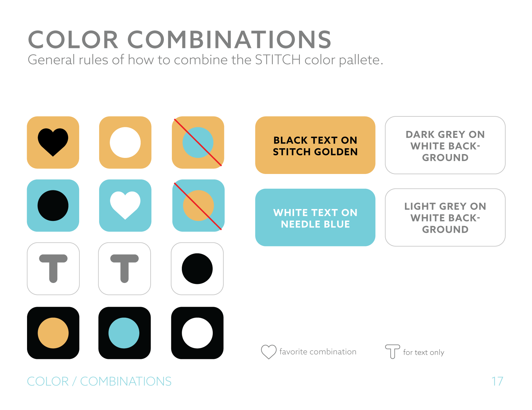Viewport: 532px width, 410px height.
Task: Click the black heart on golden tile
Action: tap(53, 142)
